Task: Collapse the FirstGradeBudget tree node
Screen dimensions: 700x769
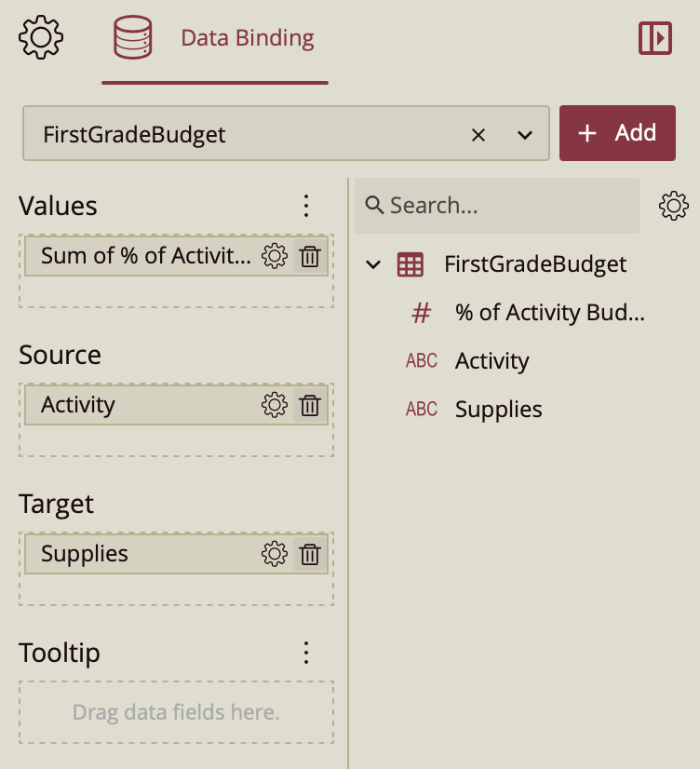Action: (373, 264)
